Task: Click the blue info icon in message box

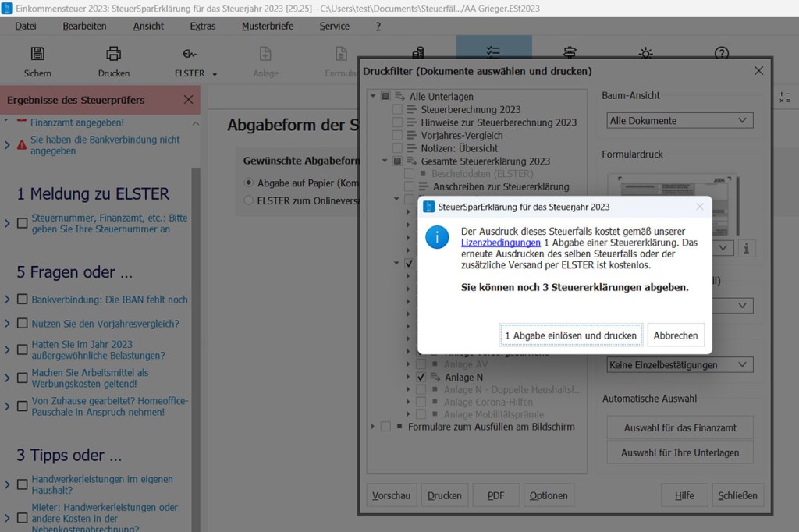Action: [x=437, y=237]
